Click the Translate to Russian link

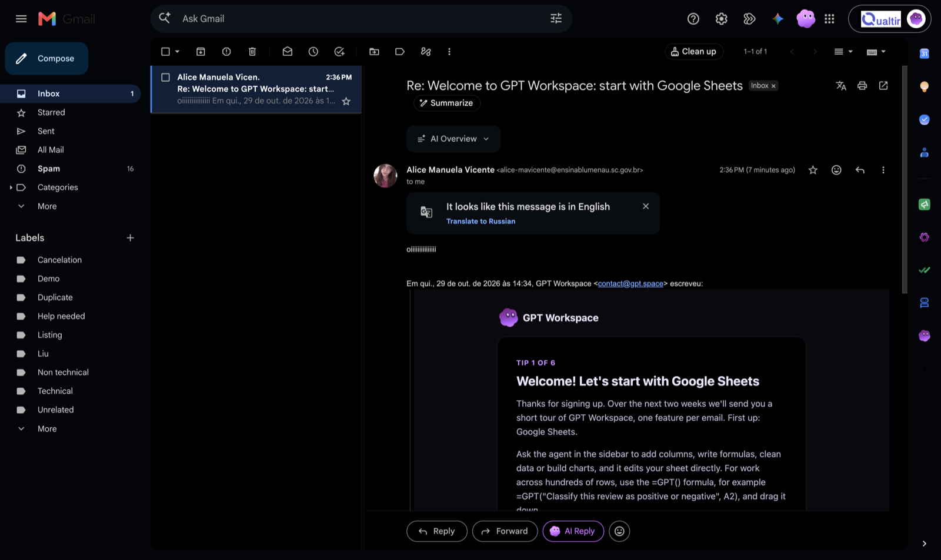tap(480, 222)
